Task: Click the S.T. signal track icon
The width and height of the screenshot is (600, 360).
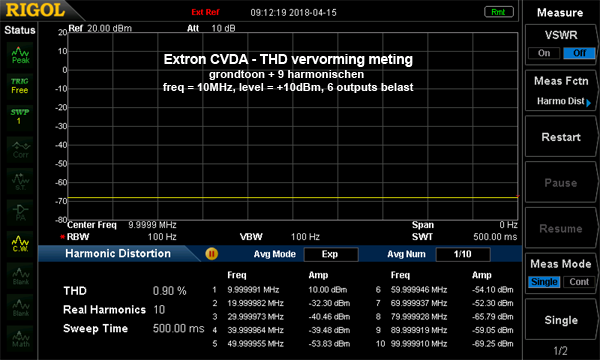Action: tap(20, 181)
